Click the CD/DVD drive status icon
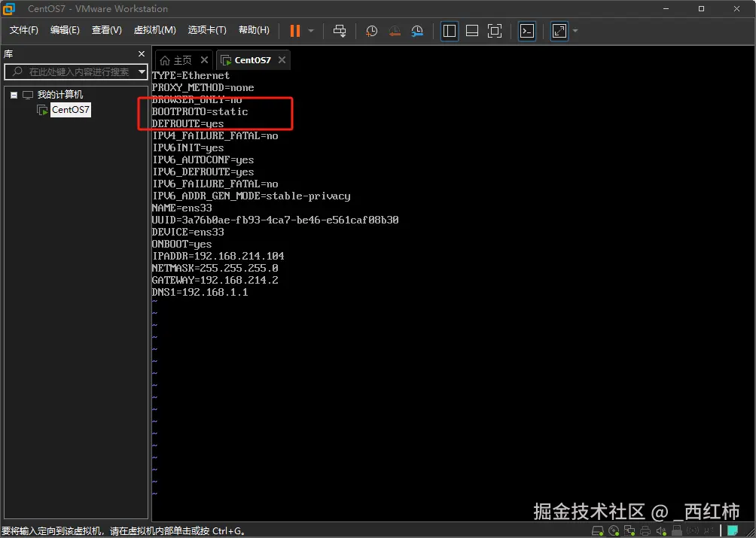The width and height of the screenshot is (756, 538). click(x=614, y=530)
